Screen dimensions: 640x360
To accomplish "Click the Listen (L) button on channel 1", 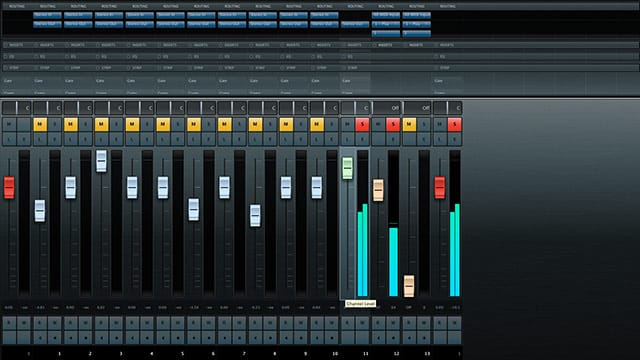I will (40, 139).
